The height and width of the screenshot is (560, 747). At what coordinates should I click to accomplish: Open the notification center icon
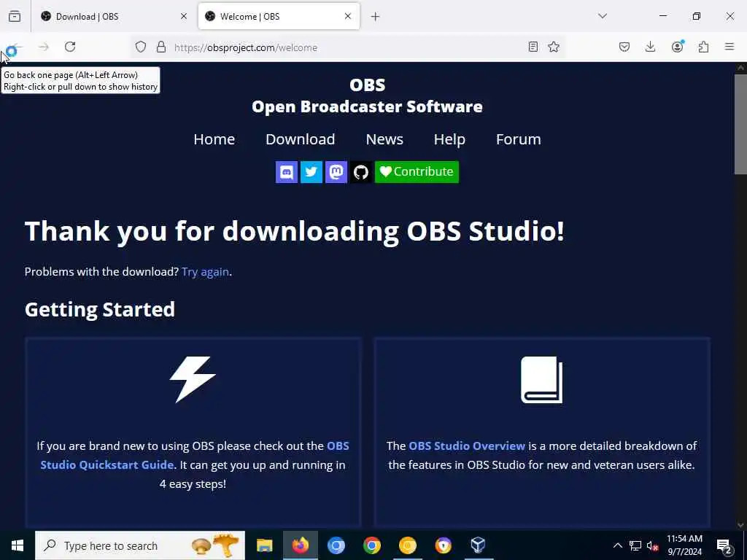pos(724,546)
